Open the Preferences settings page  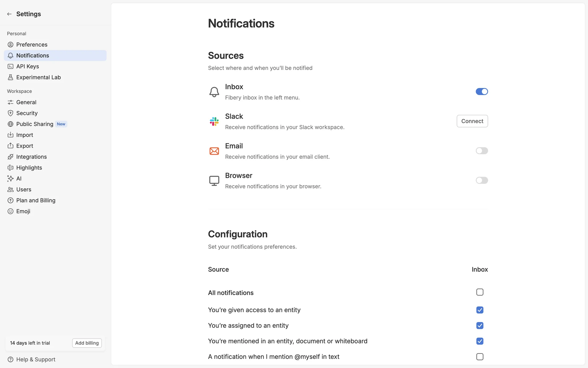32,44
